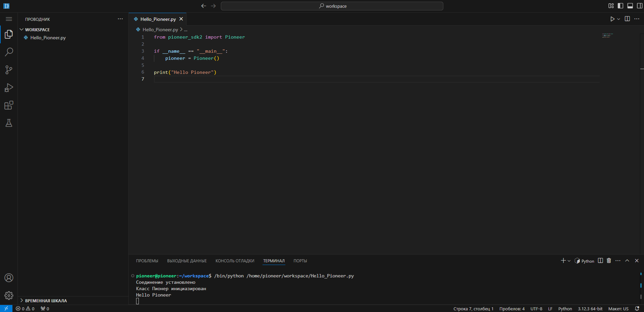The width and height of the screenshot is (644, 312).
Task: Open run options dropdown next to play
Action: click(x=618, y=19)
